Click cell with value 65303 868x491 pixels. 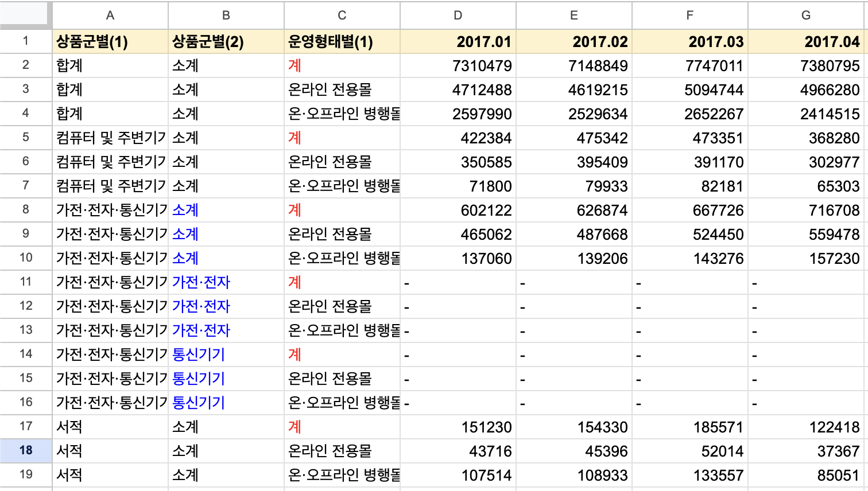pyautogui.click(x=806, y=186)
